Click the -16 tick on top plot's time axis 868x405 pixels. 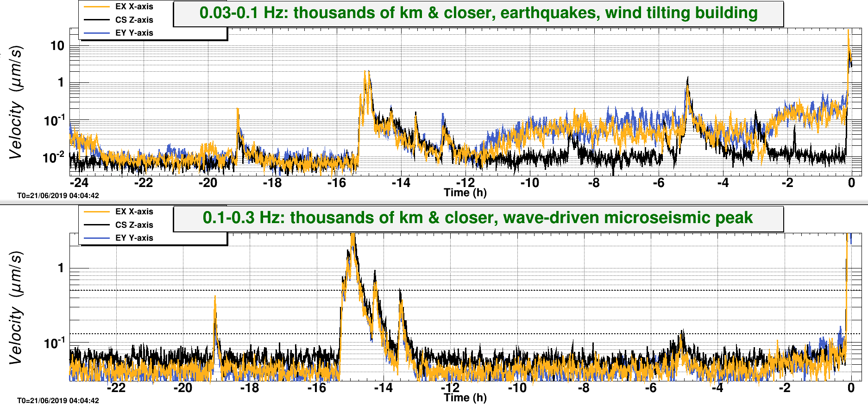tap(336, 183)
